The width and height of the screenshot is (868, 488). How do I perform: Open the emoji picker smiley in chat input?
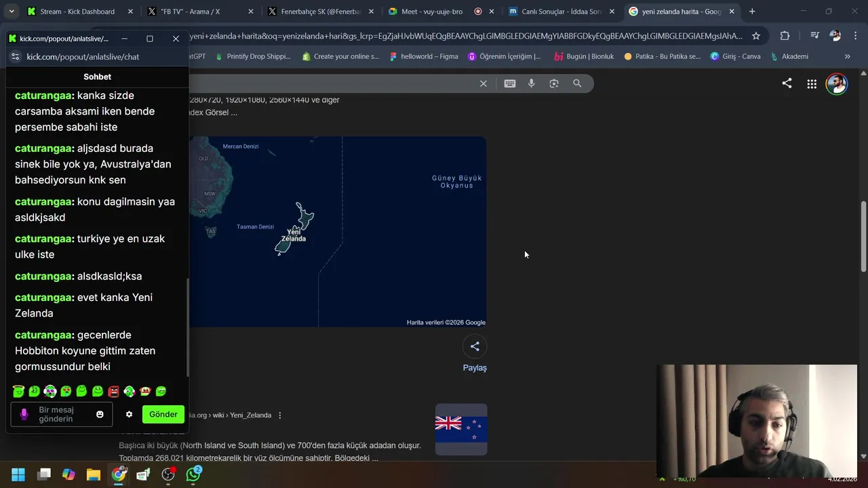pyautogui.click(x=100, y=415)
